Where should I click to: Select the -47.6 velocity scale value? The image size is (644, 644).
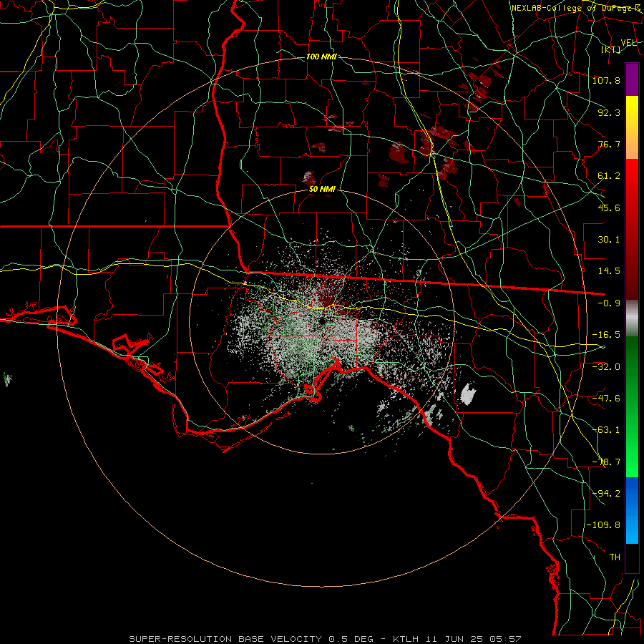pyautogui.click(x=606, y=398)
